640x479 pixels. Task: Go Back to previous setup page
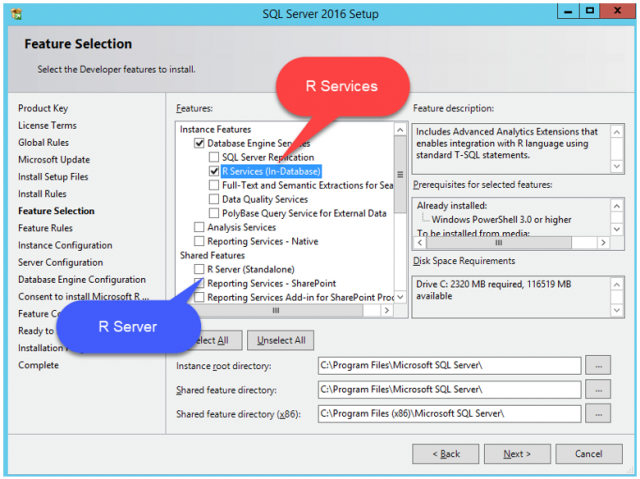pos(446,454)
